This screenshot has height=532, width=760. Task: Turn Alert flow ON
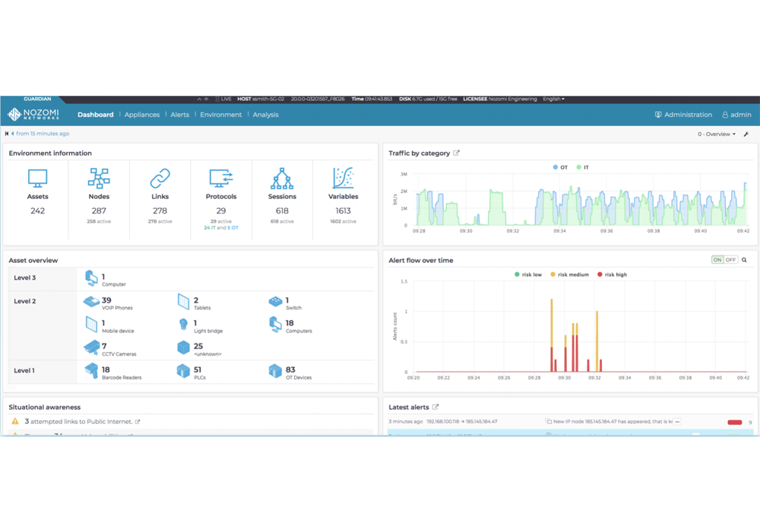point(717,260)
